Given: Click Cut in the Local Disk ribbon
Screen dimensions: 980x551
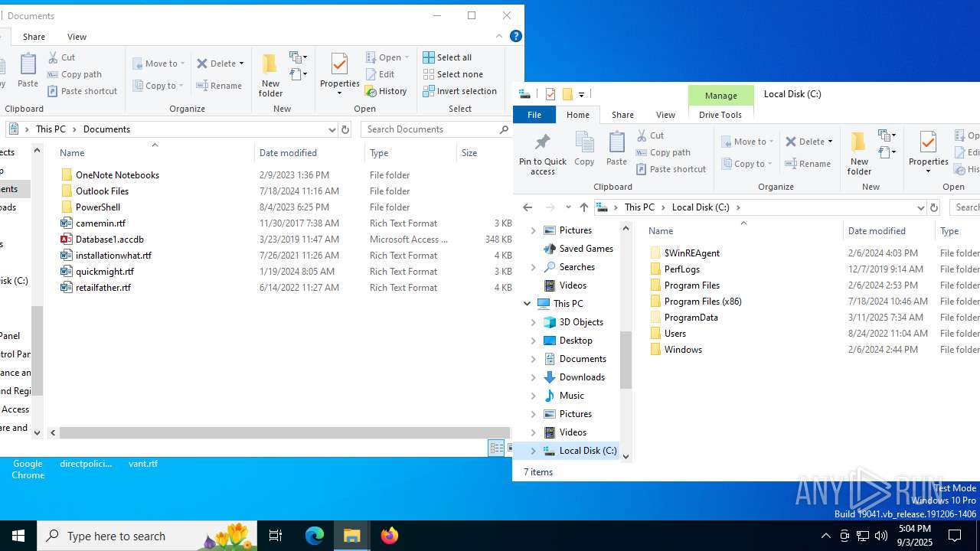Looking at the screenshot, I should point(650,135).
